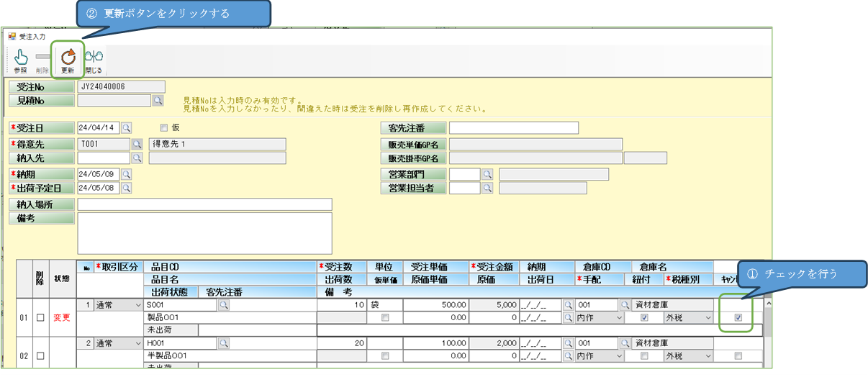Click the 閉じる (close) toolbar icon
Viewport: 868px width, 377px height.
(x=94, y=59)
